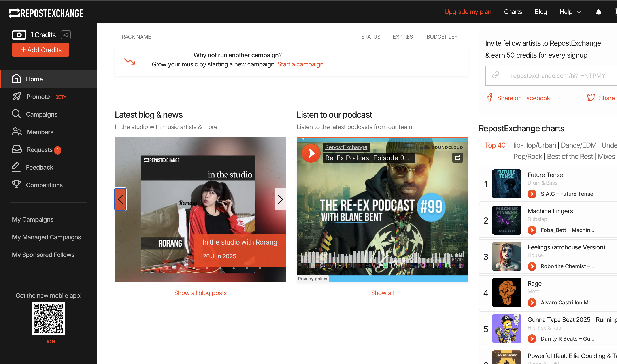The height and width of the screenshot is (364, 617).
Task: Click the +2 credits badge
Action: point(66,35)
